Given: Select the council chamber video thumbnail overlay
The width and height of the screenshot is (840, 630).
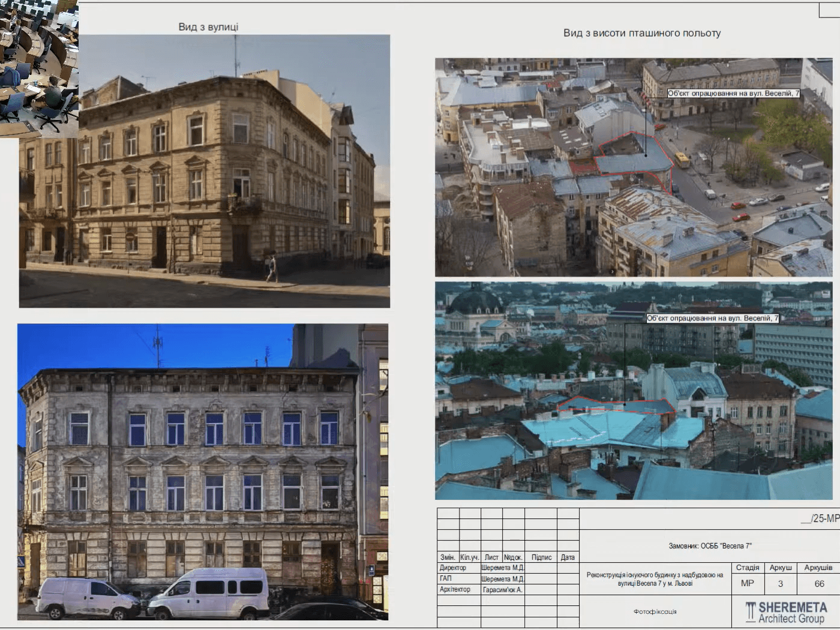Looking at the screenshot, I should pos(39,68).
